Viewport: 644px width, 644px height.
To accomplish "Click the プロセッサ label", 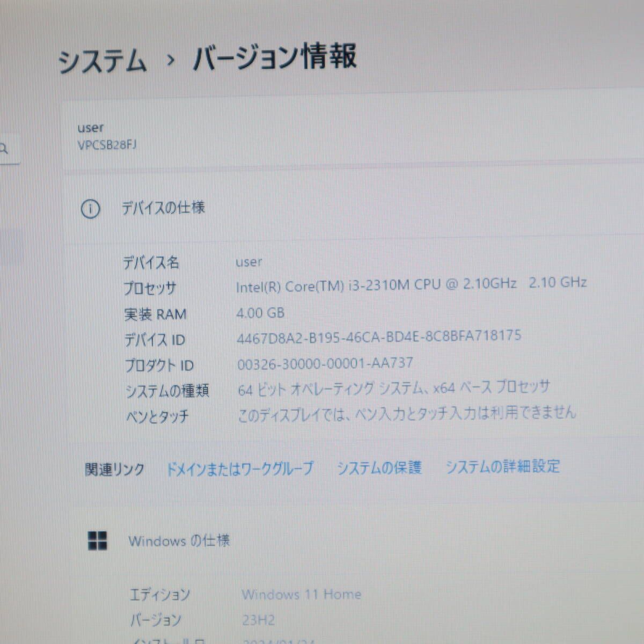I will (150, 288).
